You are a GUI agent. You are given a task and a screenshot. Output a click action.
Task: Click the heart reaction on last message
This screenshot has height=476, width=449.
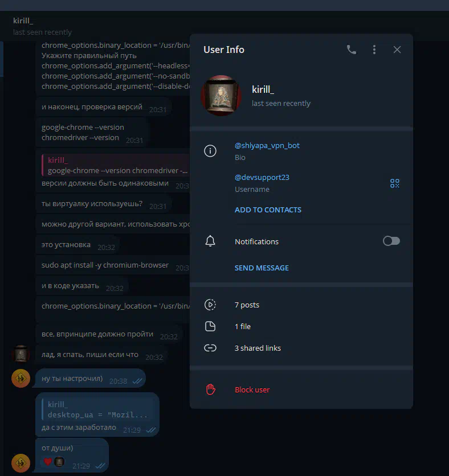48,462
